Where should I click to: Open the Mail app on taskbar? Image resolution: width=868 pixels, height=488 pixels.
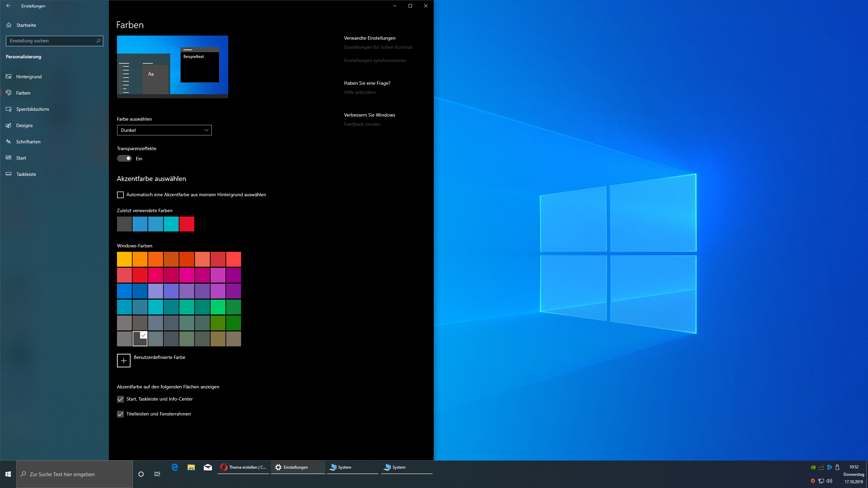click(208, 467)
